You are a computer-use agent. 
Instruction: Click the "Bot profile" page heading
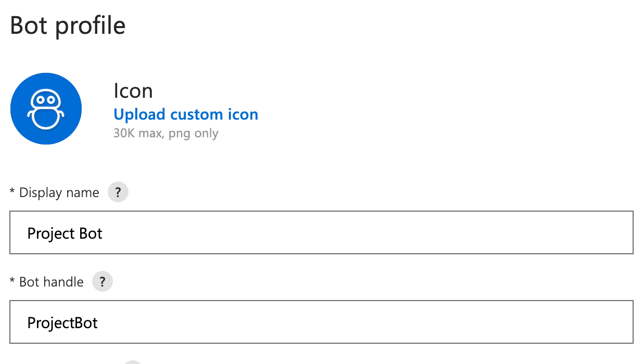[68, 25]
